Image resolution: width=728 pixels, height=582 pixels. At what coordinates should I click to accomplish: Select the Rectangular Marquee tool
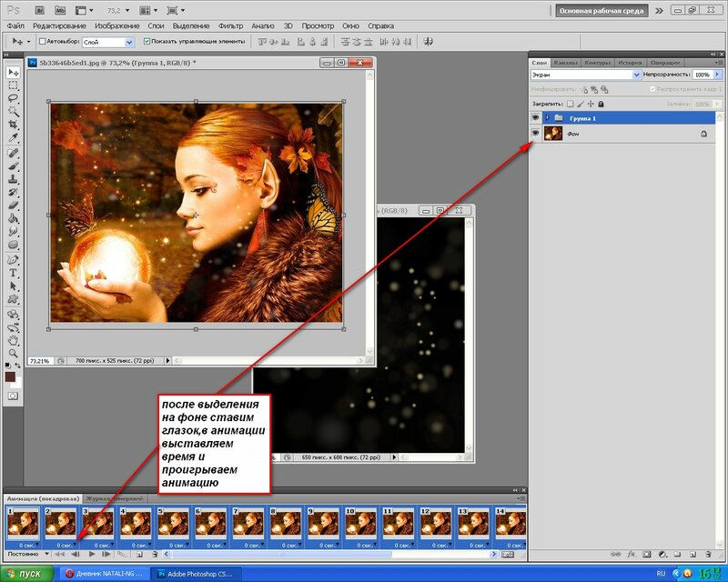click(13, 85)
